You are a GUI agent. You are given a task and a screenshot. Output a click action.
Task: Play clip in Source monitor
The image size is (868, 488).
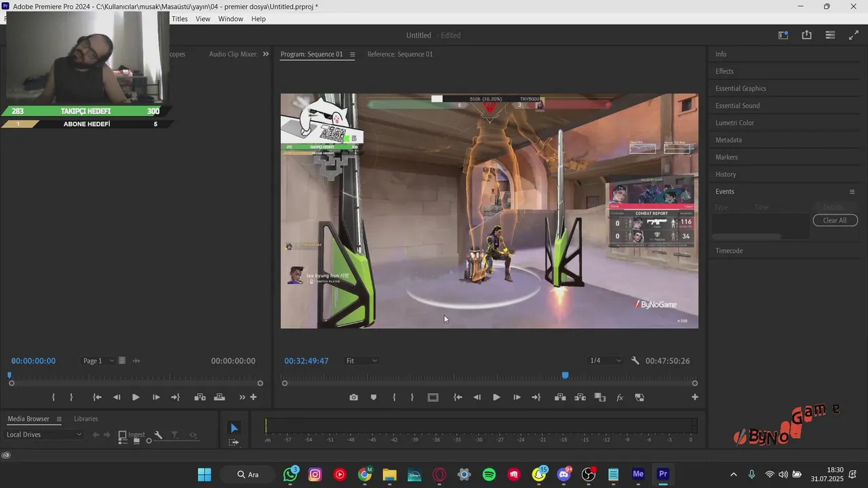pos(136,398)
